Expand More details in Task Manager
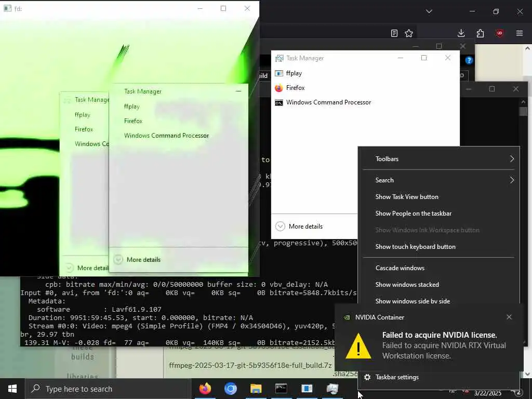Viewport: 532px width, 399px height. coord(299,227)
